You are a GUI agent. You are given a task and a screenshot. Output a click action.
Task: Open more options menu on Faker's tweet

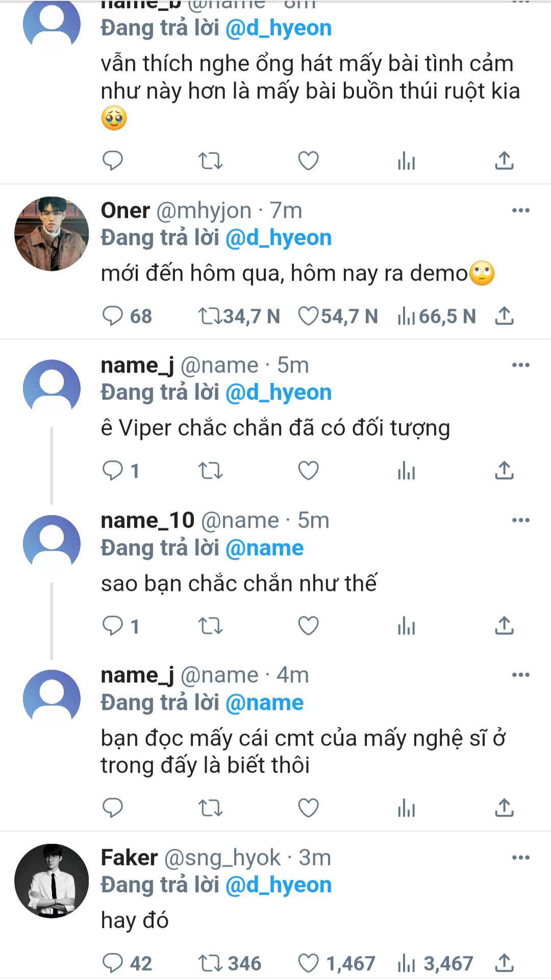(x=520, y=857)
